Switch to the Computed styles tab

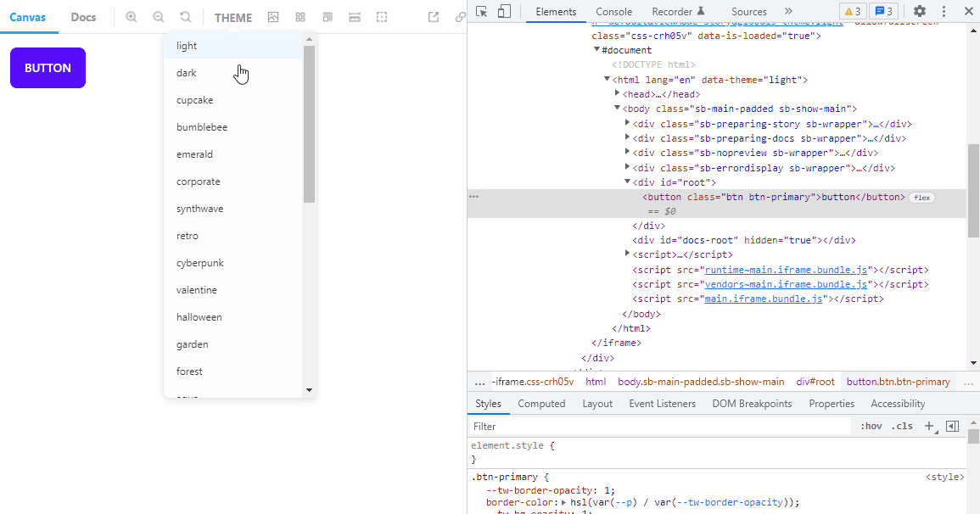tap(541, 404)
